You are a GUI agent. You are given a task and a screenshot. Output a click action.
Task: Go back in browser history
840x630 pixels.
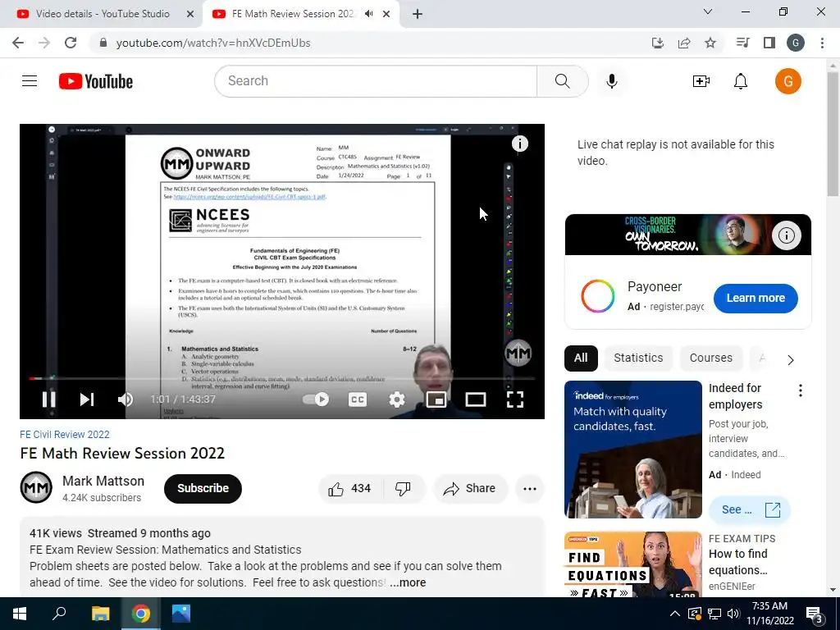(x=18, y=43)
